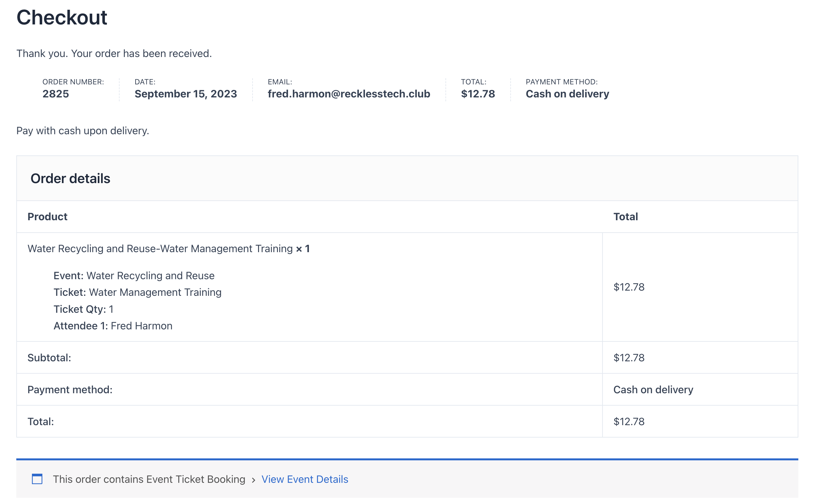Image resolution: width=813 pixels, height=504 pixels.
Task: Click the Attendee 1 Fred Harmon line
Action: (x=113, y=326)
